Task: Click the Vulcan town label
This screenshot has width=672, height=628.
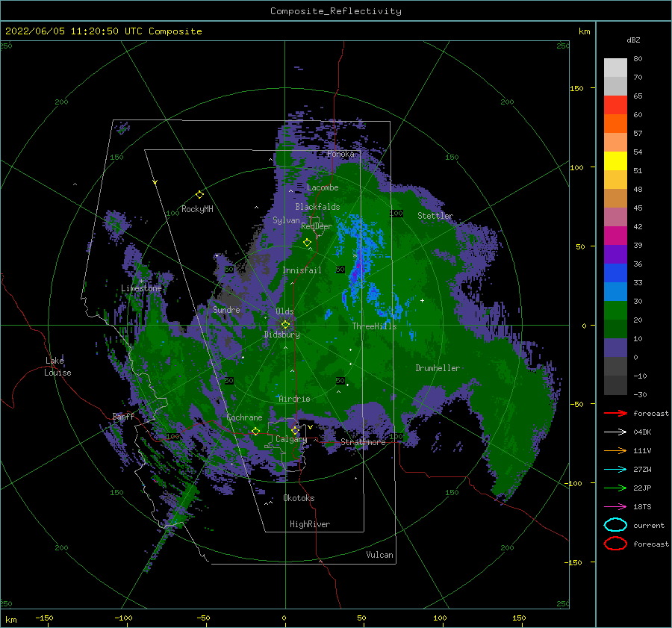Action: point(379,555)
